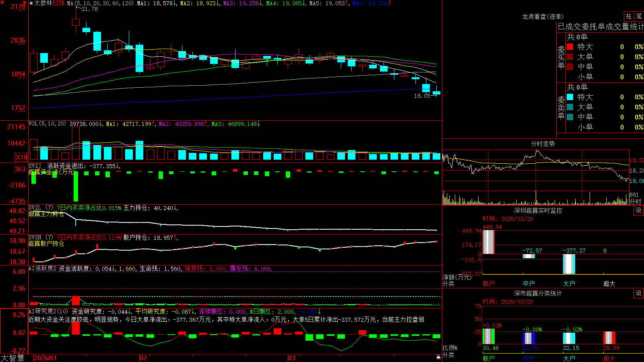Click the 散户持仓: 18.957 value
644x362 pixels.
(149, 238)
